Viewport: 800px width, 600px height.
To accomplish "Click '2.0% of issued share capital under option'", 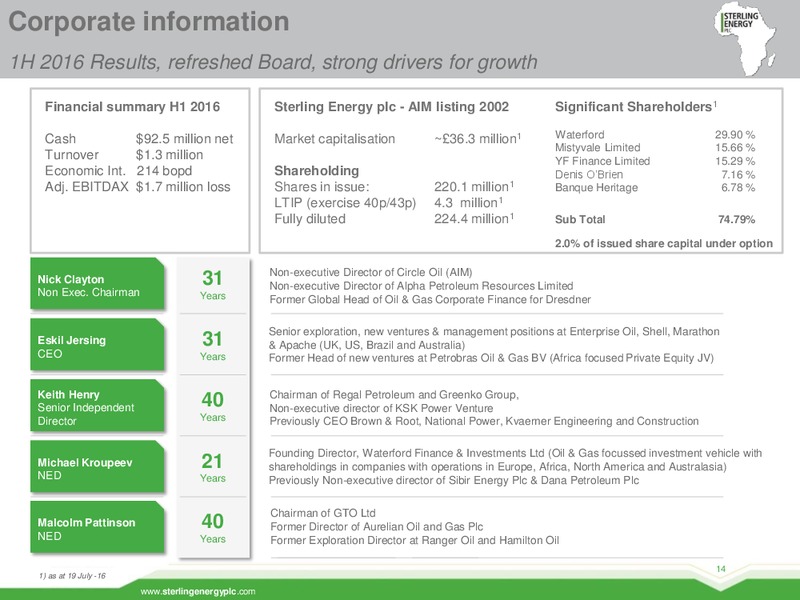I will click(x=664, y=243).
